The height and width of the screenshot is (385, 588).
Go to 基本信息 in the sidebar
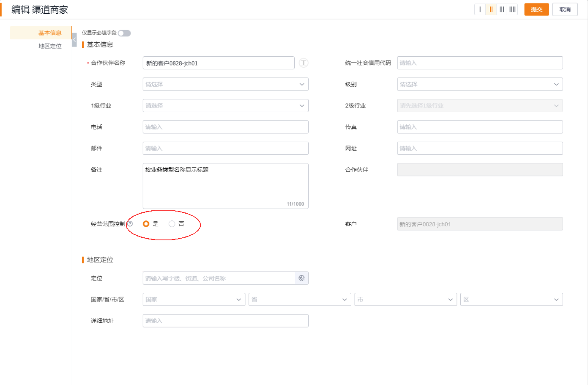(50, 33)
